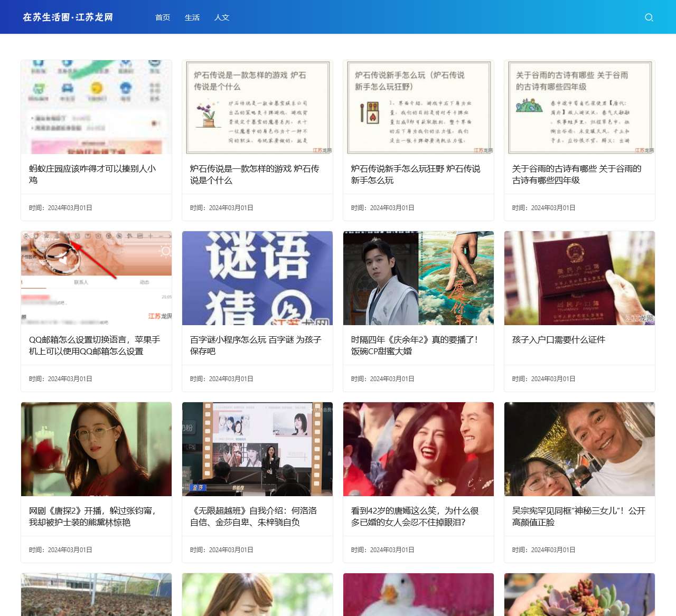Open the 吴宗宪 神秘三女儿 article
This screenshot has width=676, height=616.
point(576,517)
